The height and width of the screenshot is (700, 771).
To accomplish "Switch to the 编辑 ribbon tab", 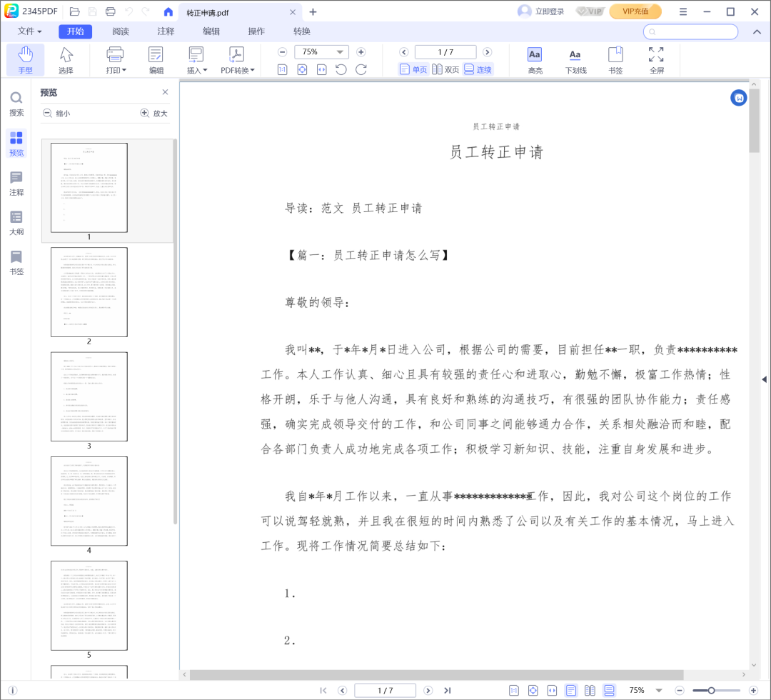I will point(211,31).
